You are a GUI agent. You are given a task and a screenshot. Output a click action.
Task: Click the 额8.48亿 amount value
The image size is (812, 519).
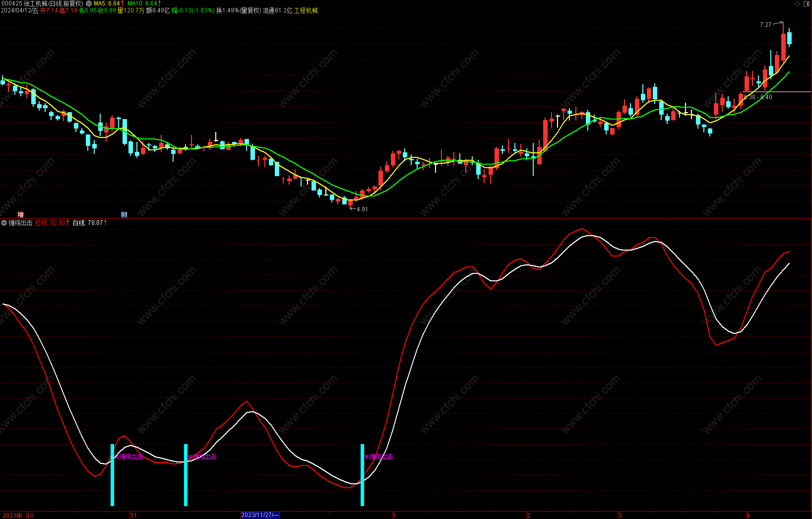pyautogui.click(x=158, y=10)
